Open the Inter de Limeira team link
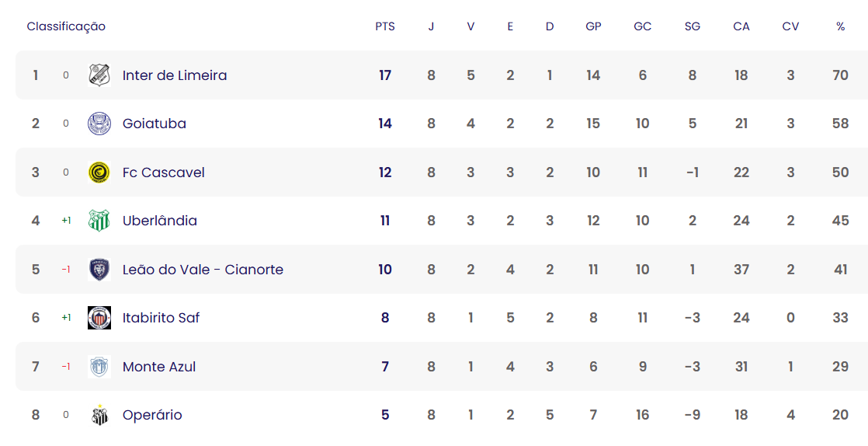Viewport: 868px width, 446px height. click(x=175, y=75)
